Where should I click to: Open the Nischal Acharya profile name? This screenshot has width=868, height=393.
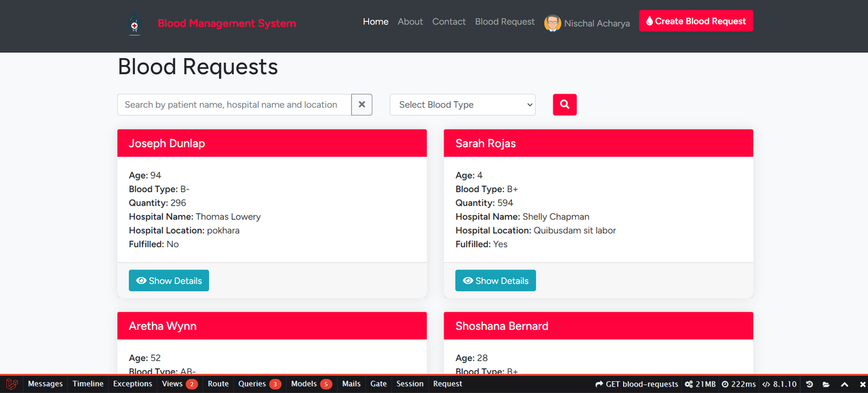(x=597, y=23)
